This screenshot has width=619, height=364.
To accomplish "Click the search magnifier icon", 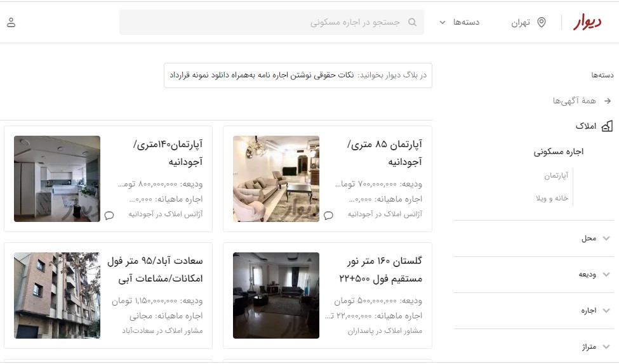I will click(x=412, y=22).
